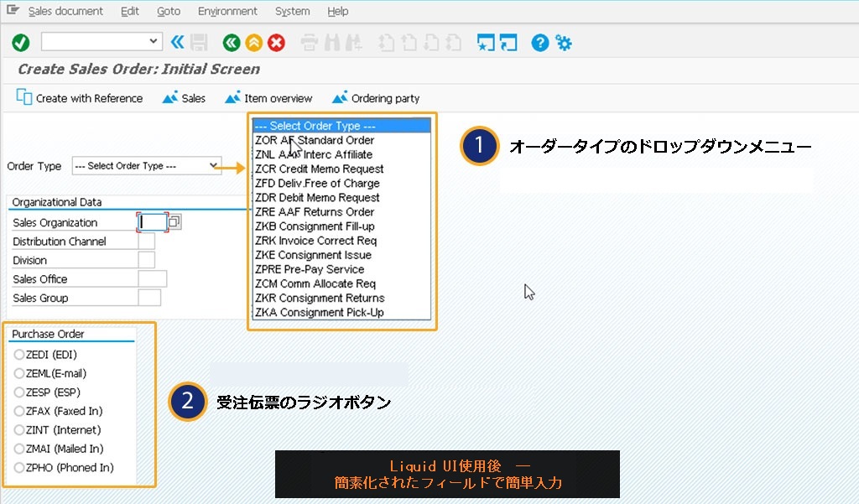
Task: Click the Sales Organization search help icon
Action: (x=174, y=222)
